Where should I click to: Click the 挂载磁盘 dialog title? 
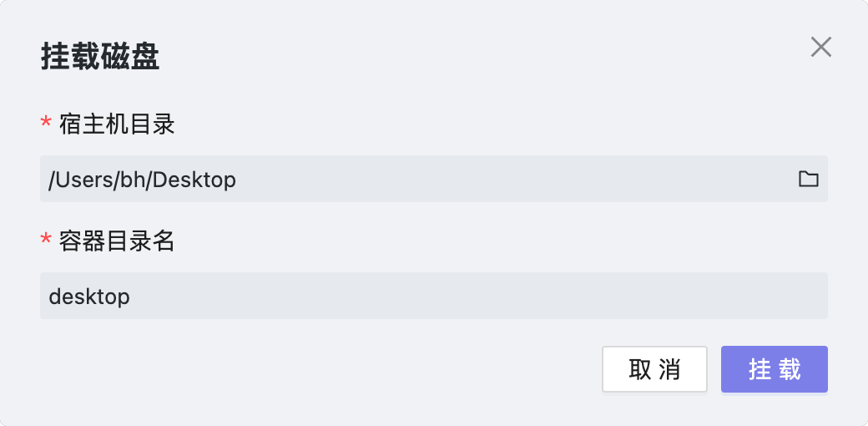(x=100, y=58)
